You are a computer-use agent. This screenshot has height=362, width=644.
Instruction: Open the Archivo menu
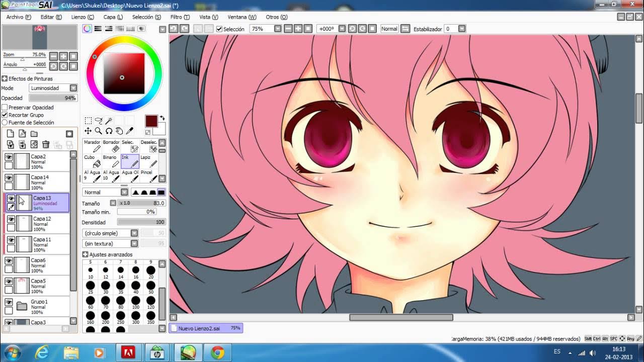click(19, 17)
